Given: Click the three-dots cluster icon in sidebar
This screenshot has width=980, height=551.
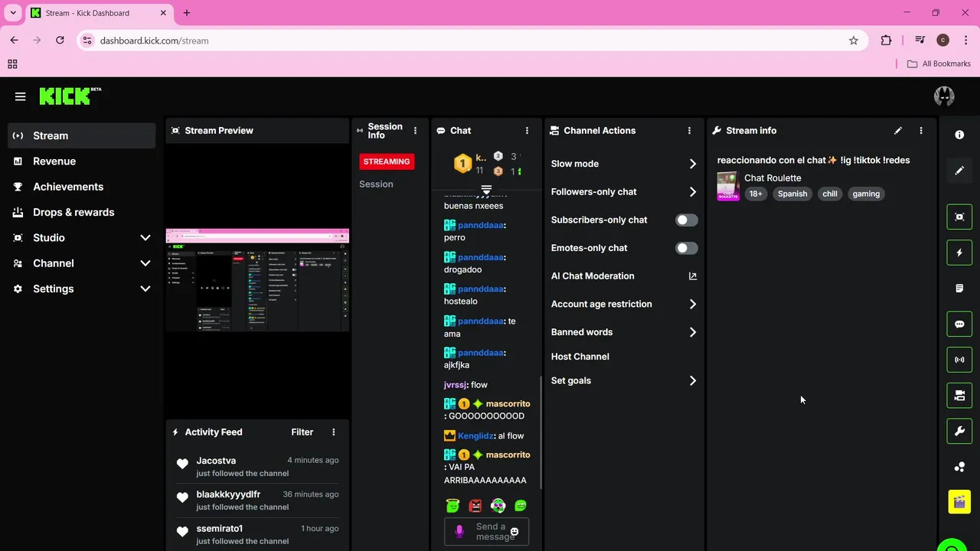Looking at the screenshot, I should 959,467.
